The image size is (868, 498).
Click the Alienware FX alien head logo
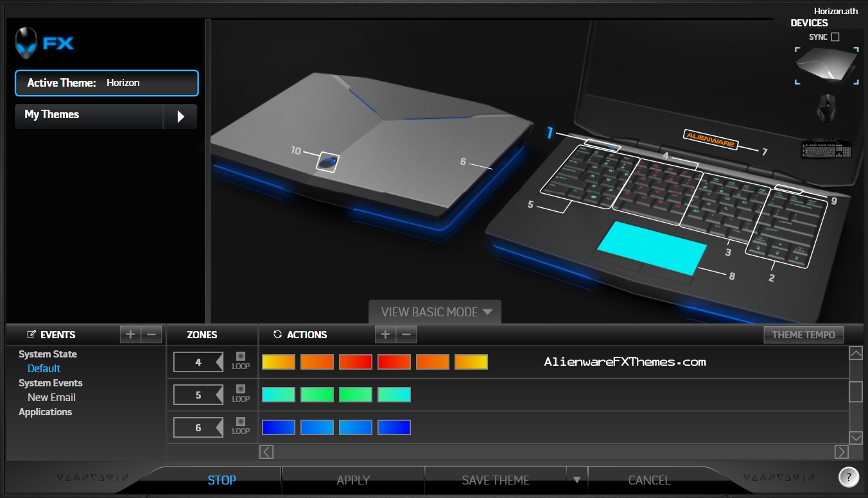click(26, 43)
